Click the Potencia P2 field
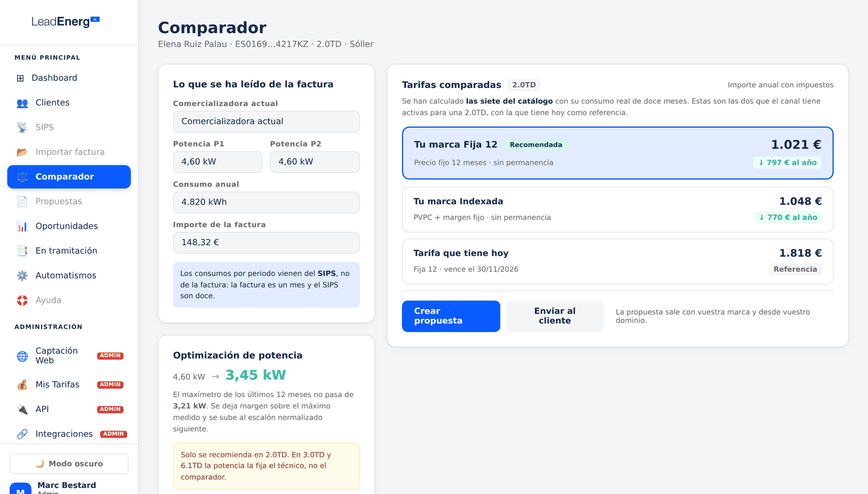 (x=315, y=162)
